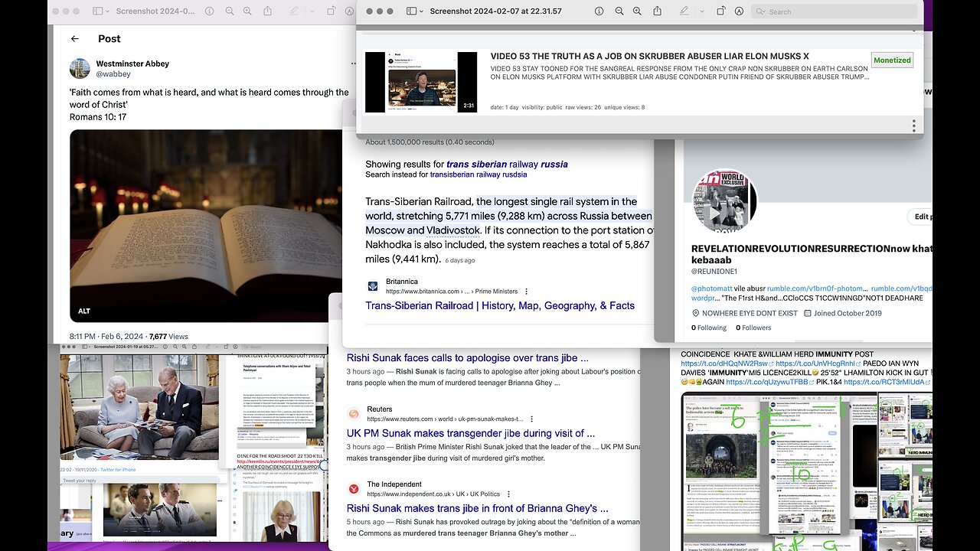Open the 0 Following list
This screenshot has width=980, height=551.
[x=709, y=328]
